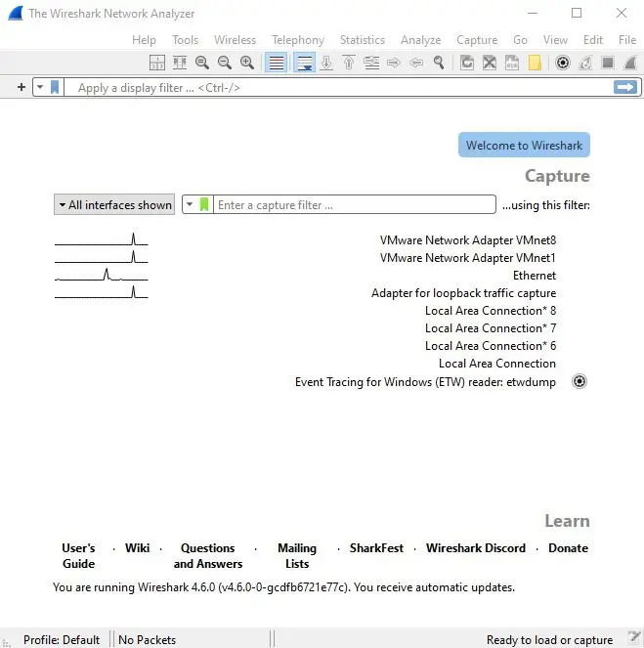Open the display filter history dropdown arrow

(x=40, y=87)
